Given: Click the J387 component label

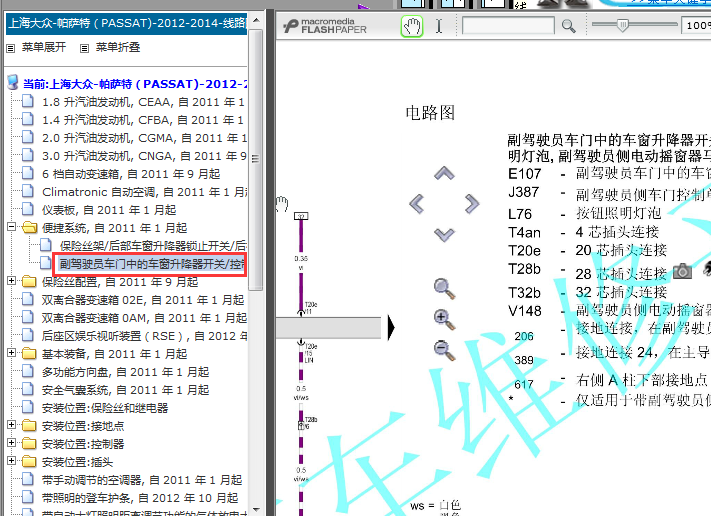Looking at the screenshot, I should pos(523,192).
